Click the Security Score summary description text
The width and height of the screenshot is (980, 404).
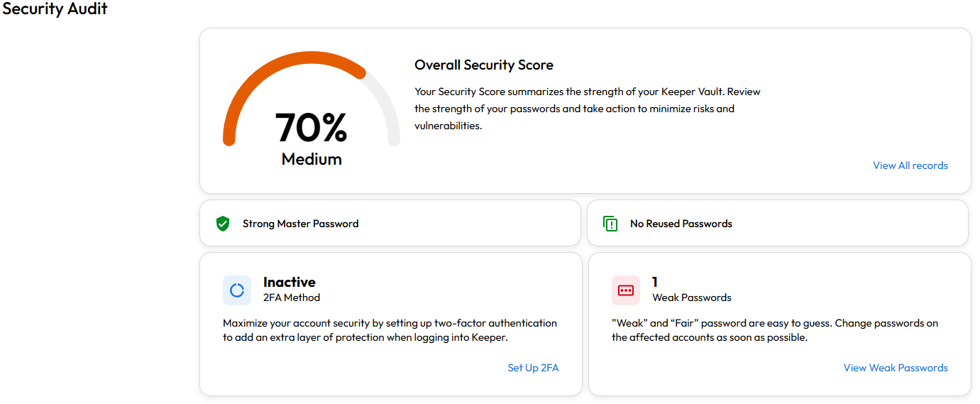tap(587, 109)
